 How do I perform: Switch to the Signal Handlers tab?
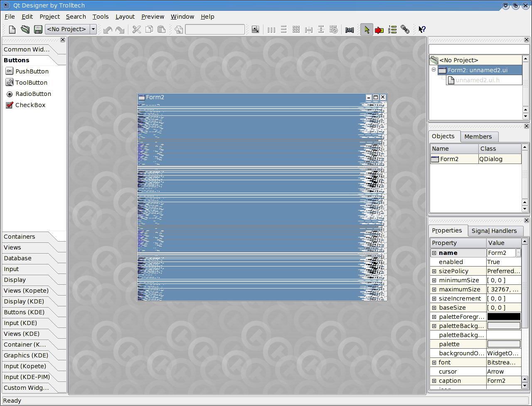click(494, 231)
